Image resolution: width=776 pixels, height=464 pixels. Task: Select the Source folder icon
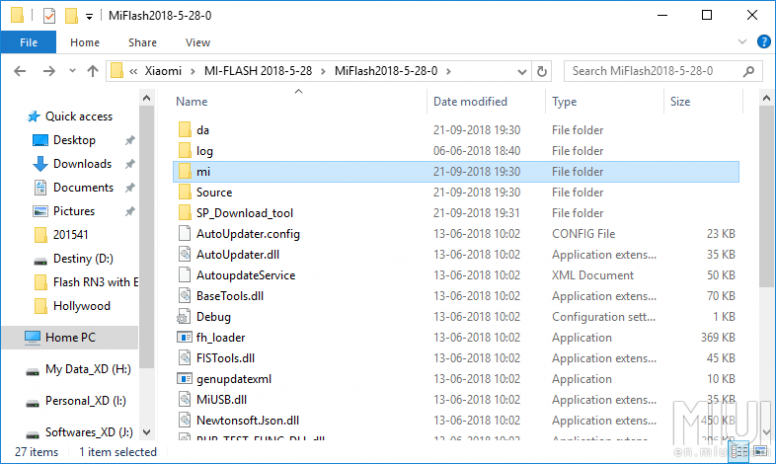[185, 192]
